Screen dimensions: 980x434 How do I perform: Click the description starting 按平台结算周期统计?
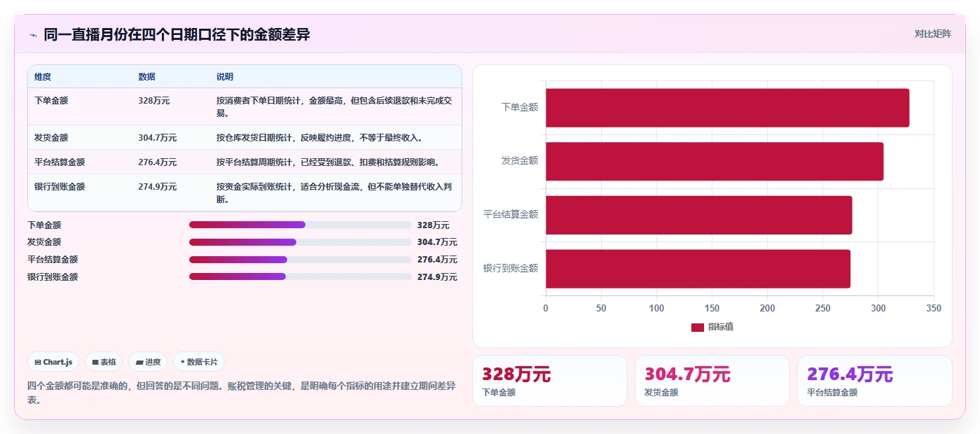pyautogui.click(x=329, y=162)
